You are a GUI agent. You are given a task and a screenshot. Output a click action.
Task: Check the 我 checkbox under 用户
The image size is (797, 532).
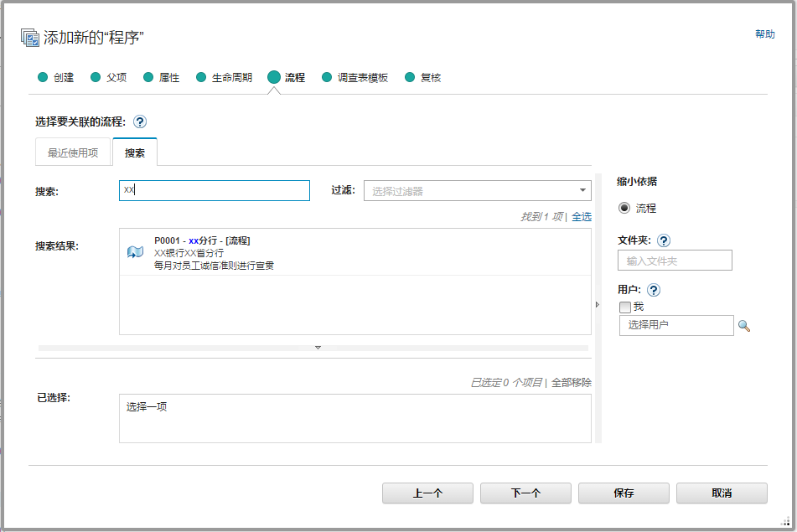pos(624,307)
